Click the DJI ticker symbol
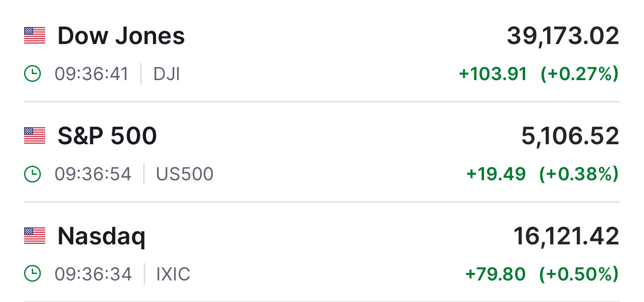 (167, 74)
